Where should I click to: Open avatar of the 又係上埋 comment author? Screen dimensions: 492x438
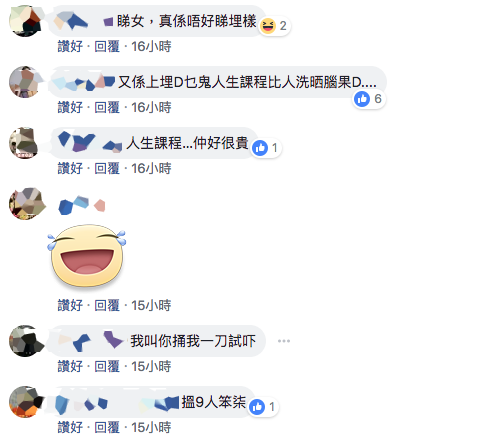25,82
